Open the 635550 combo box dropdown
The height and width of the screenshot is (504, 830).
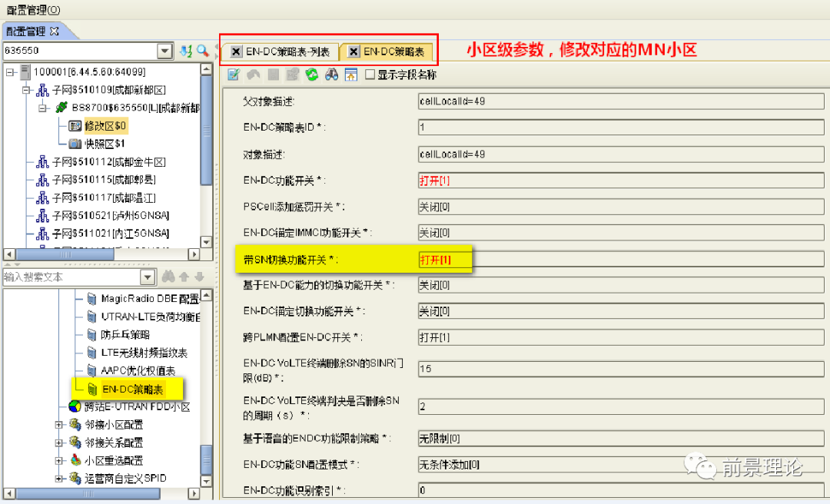(164, 51)
